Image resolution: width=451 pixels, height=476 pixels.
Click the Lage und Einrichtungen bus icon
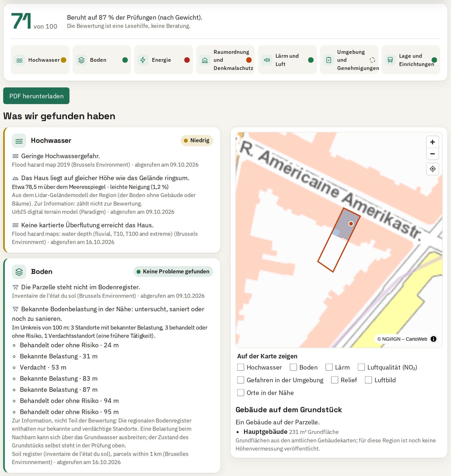pyautogui.click(x=390, y=60)
